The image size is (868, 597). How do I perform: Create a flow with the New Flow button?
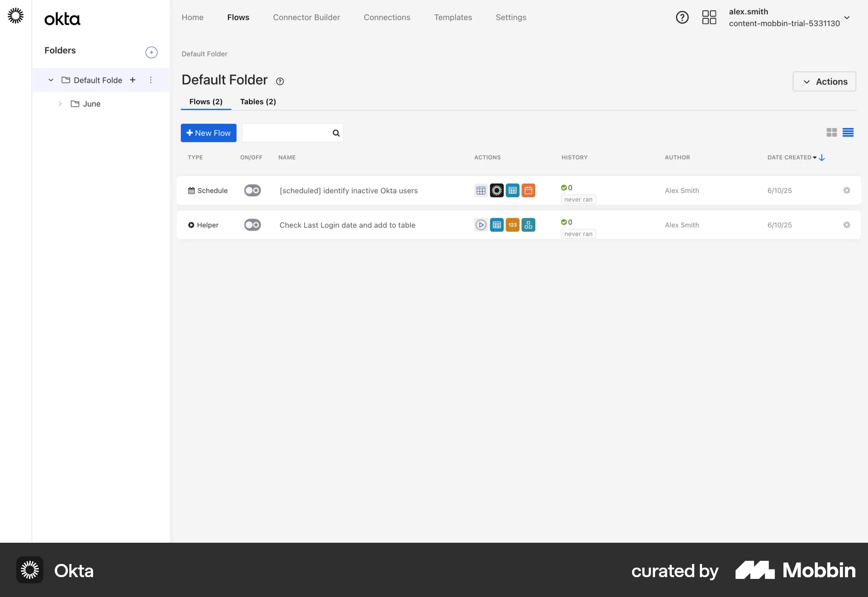tap(208, 133)
